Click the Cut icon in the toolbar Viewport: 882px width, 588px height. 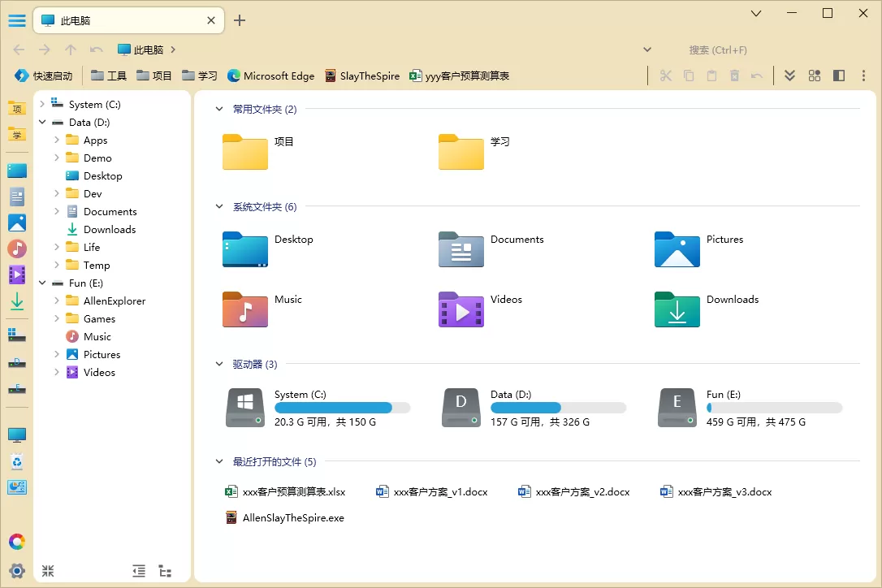point(666,76)
